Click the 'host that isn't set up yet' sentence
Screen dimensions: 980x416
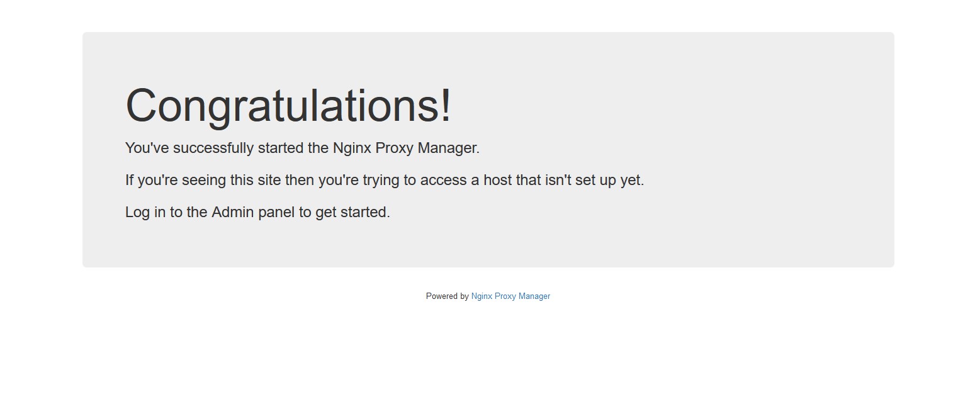(385, 181)
